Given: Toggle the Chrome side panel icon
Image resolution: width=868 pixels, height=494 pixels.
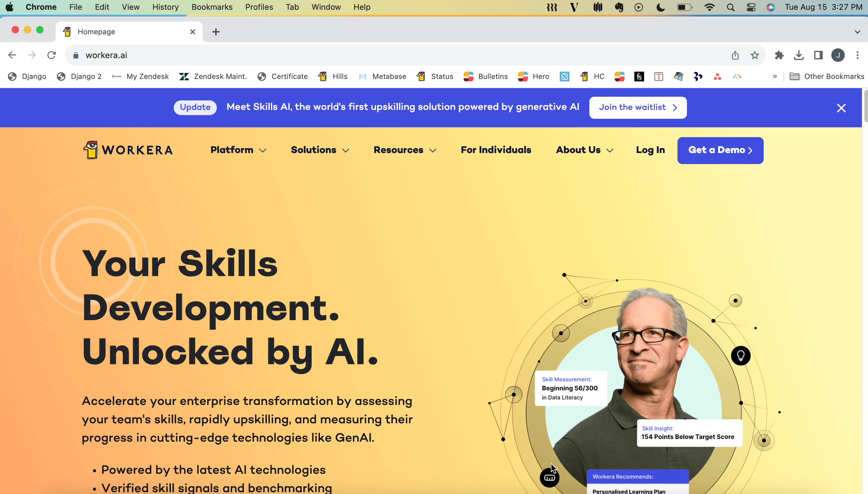Looking at the screenshot, I should (818, 55).
